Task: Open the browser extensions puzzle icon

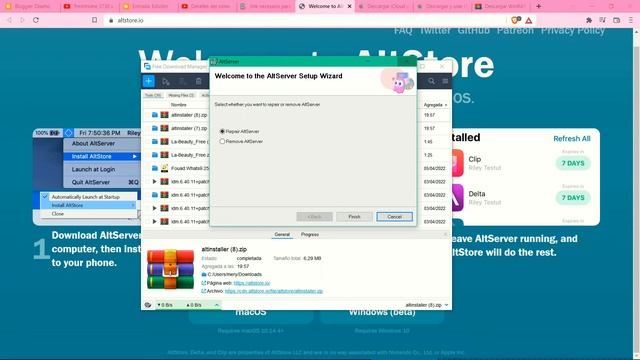Action: (x=589, y=20)
